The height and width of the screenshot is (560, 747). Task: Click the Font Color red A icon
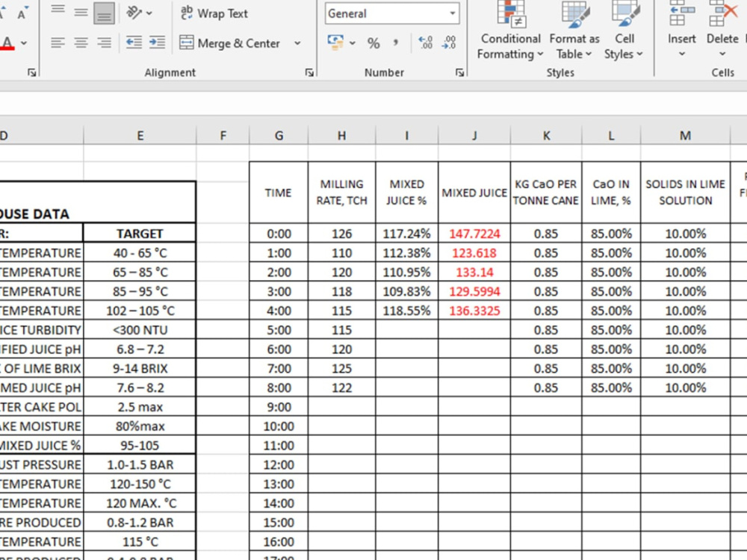tap(7, 43)
